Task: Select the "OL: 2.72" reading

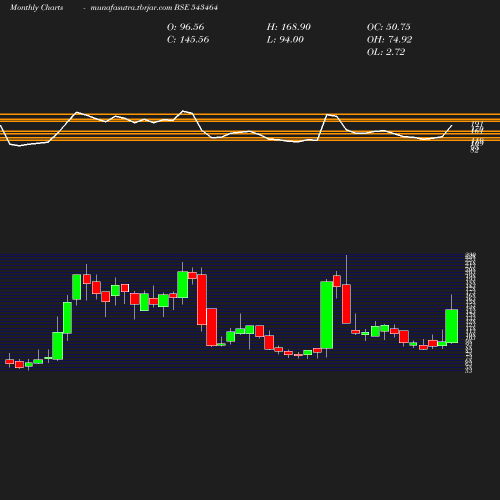Action: click(386, 52)
